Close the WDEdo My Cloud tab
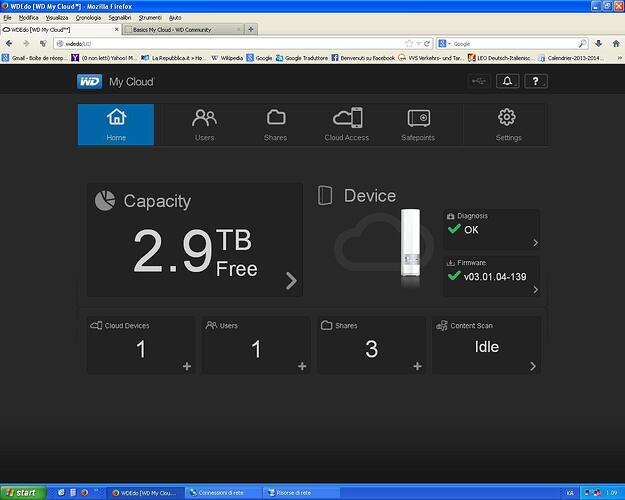This screenshot has height=500, width=625. pos(116,30)
